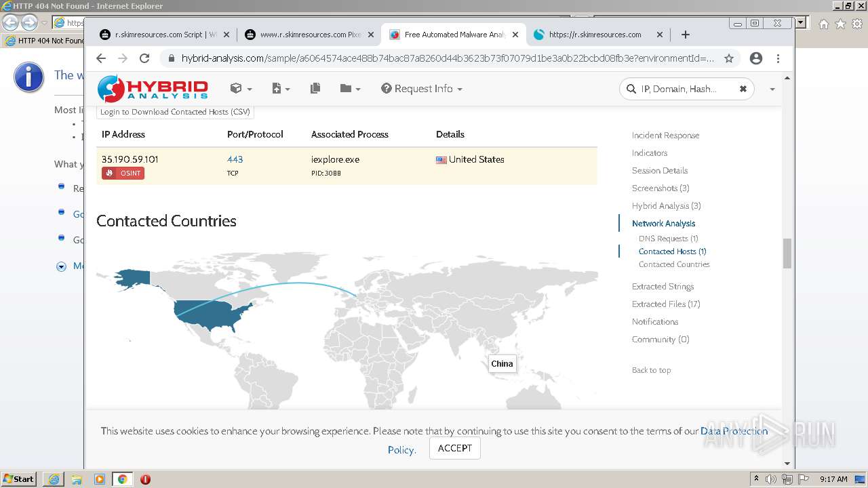Click the scrollbar down arrow
Viewport: 868px width, 488px height.
(x=787, y=464)
